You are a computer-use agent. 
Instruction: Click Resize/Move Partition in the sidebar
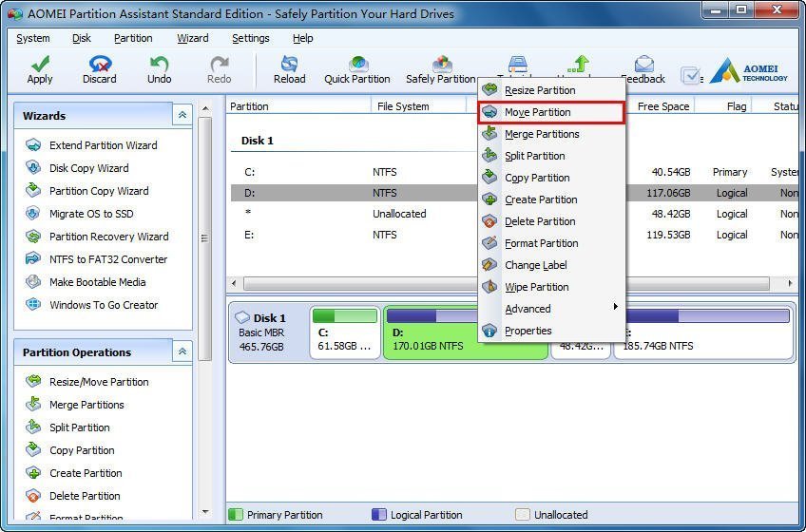(99, 382)
